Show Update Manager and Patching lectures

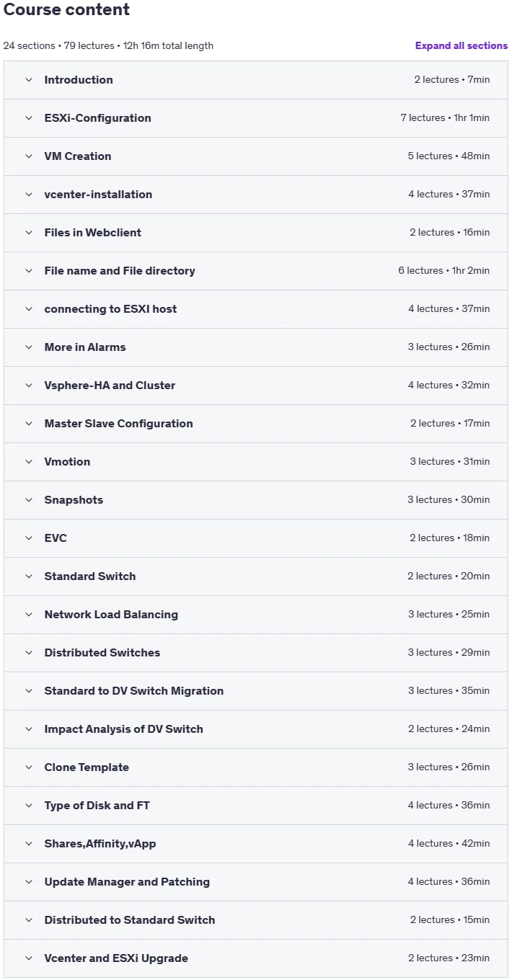click(x=256, y=882)
